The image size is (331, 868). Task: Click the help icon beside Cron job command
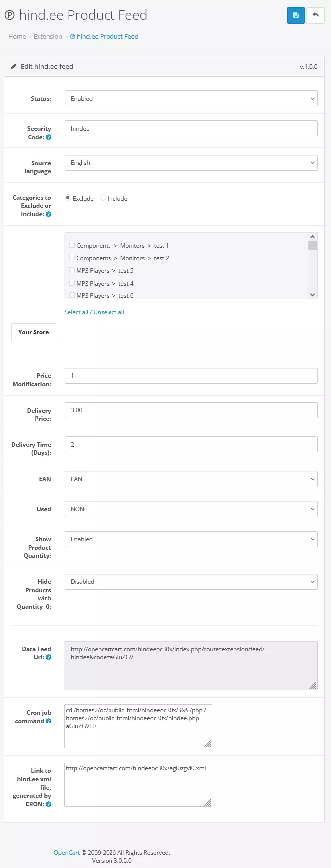coord(49,722)
